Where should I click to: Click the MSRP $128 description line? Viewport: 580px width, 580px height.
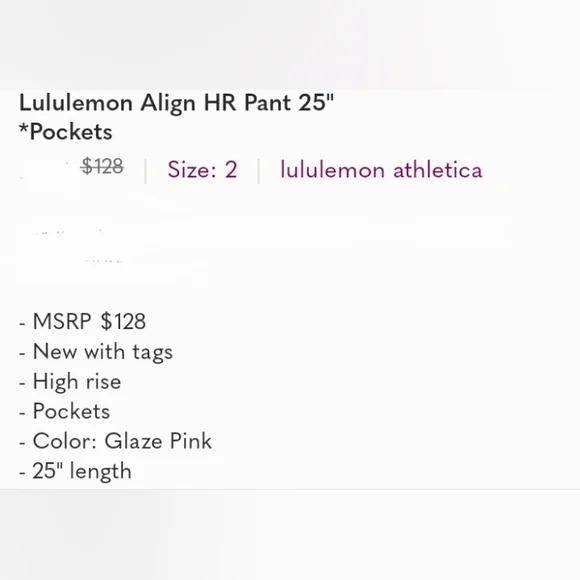pyautogui.click(x=82, y=321)
